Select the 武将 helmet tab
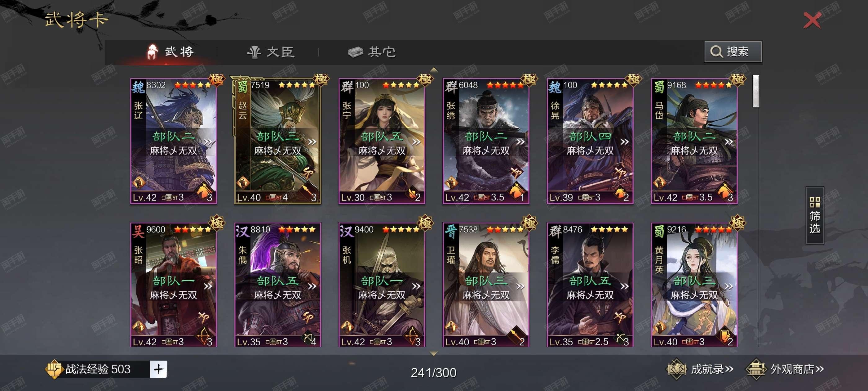The width and height of the screenshot is (868, 391). 170,52
